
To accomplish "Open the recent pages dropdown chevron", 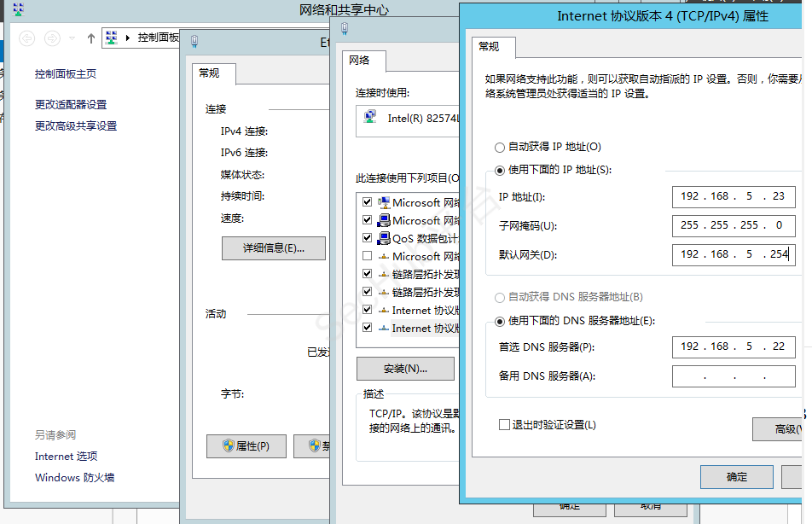I will pos(72,38).
